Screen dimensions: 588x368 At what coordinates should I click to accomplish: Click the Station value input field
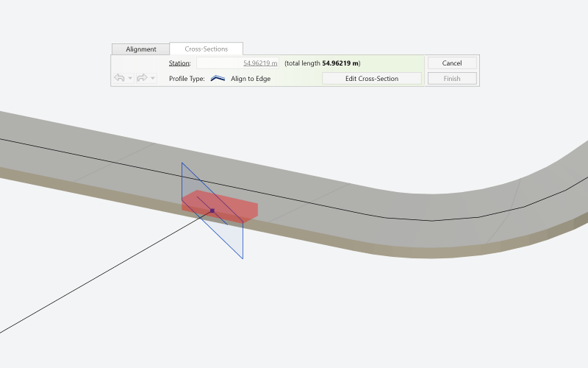click(x=237, y=63)
